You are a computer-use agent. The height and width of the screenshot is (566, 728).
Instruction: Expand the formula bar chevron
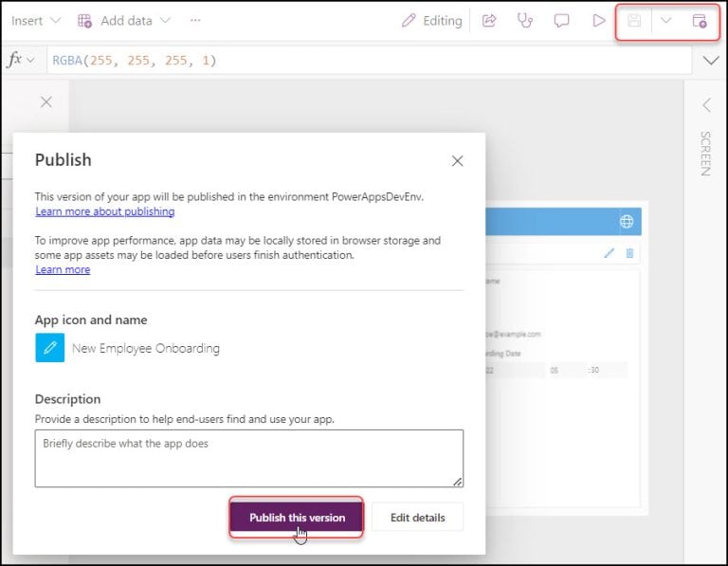(712, 61)
